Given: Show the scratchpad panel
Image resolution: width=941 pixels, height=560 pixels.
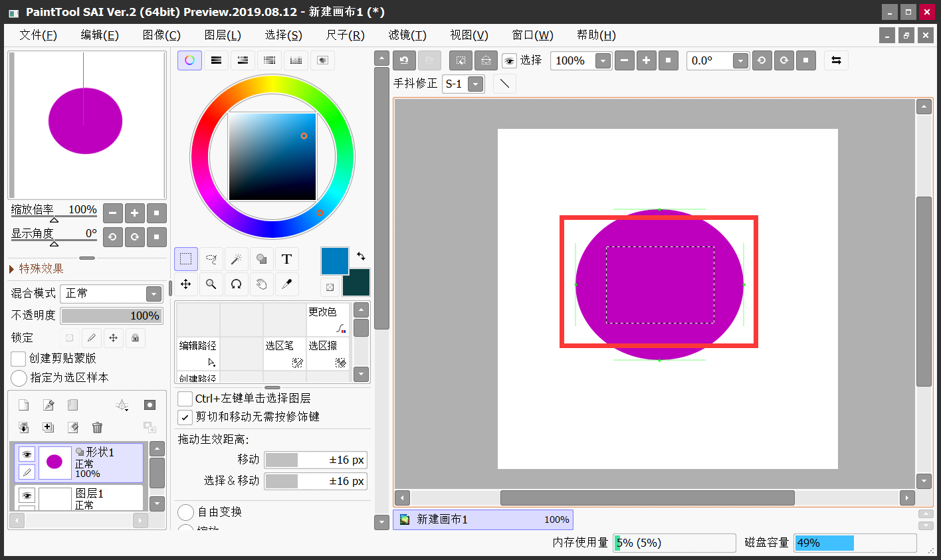Looking at the screenshot, I should point(322,60).
